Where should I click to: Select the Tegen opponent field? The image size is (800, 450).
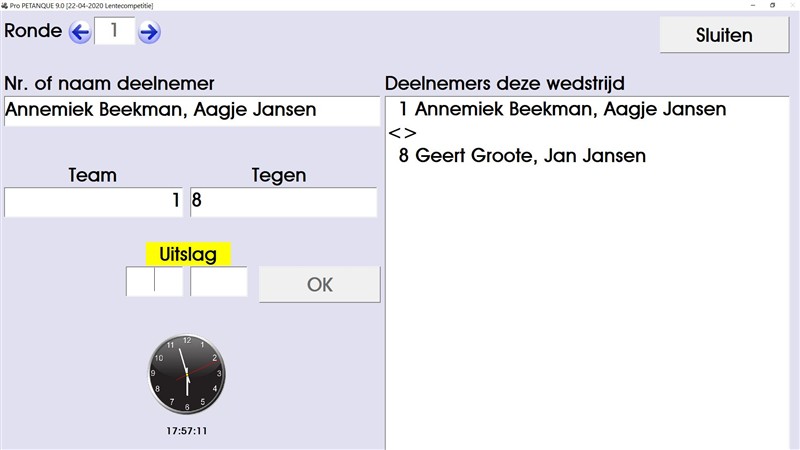(x=283, y=201)
